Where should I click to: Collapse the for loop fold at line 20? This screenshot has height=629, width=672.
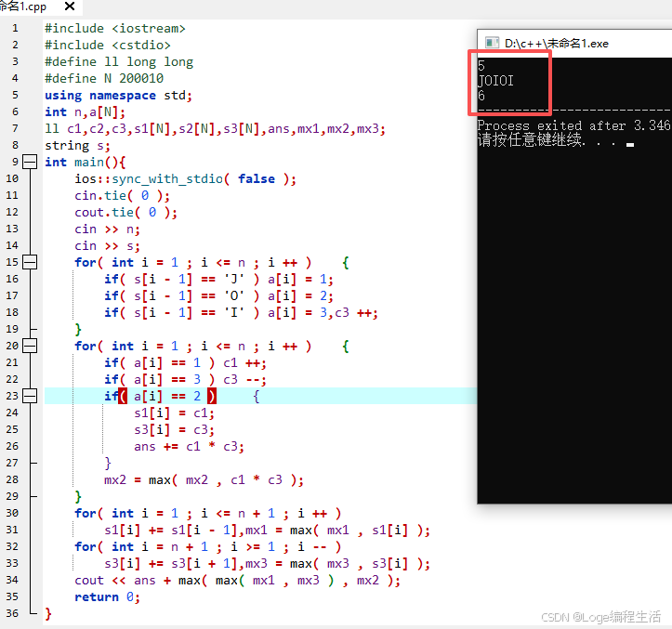(30, 346)
